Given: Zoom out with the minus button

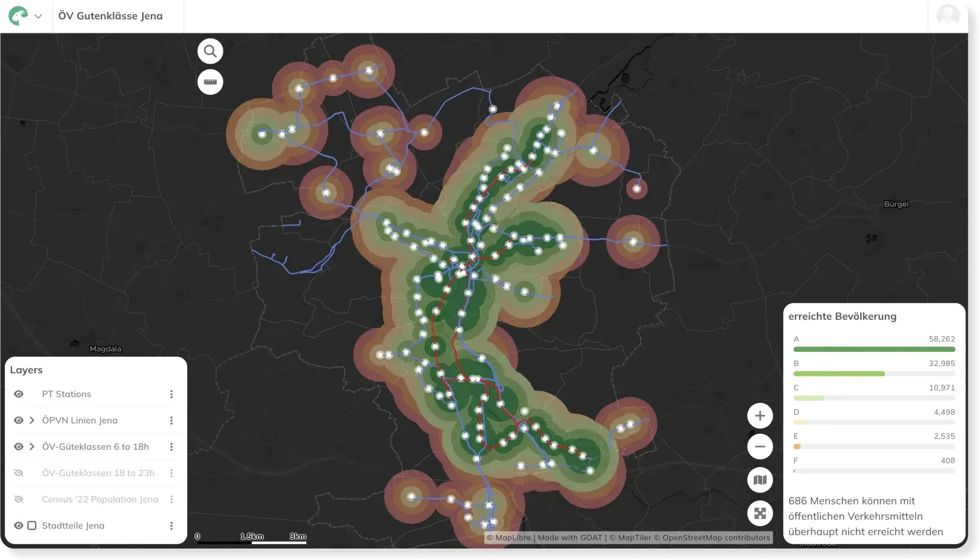Looking at the screenshot, I should pos(760,447).
